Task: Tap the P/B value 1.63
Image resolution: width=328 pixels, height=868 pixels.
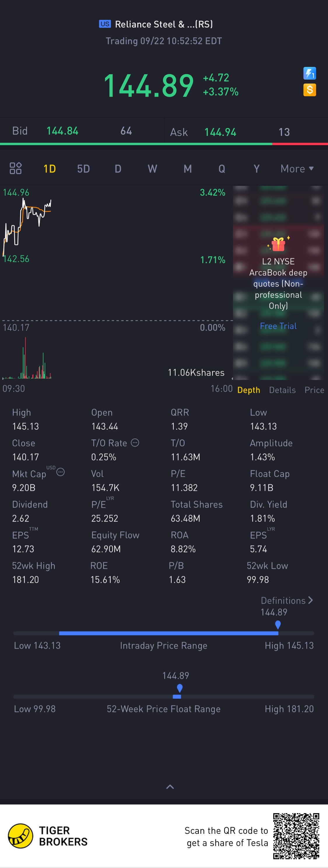Action: (x=177, y=580)
